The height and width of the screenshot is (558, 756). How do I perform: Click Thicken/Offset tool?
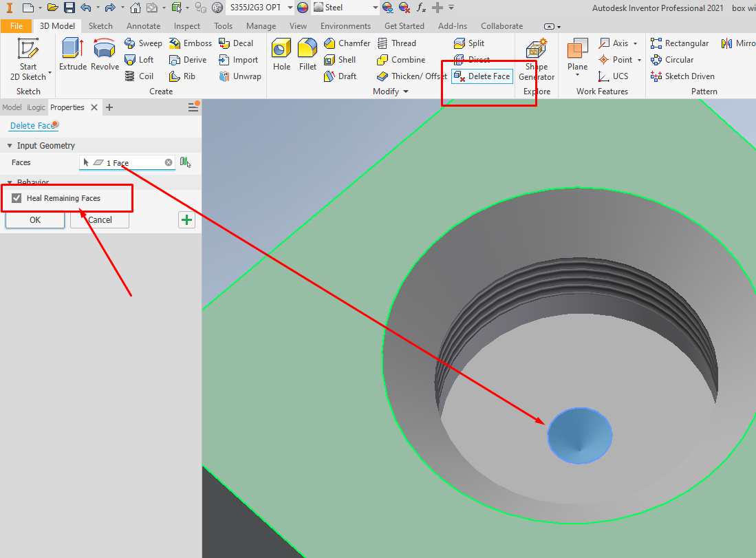(412, 76)
